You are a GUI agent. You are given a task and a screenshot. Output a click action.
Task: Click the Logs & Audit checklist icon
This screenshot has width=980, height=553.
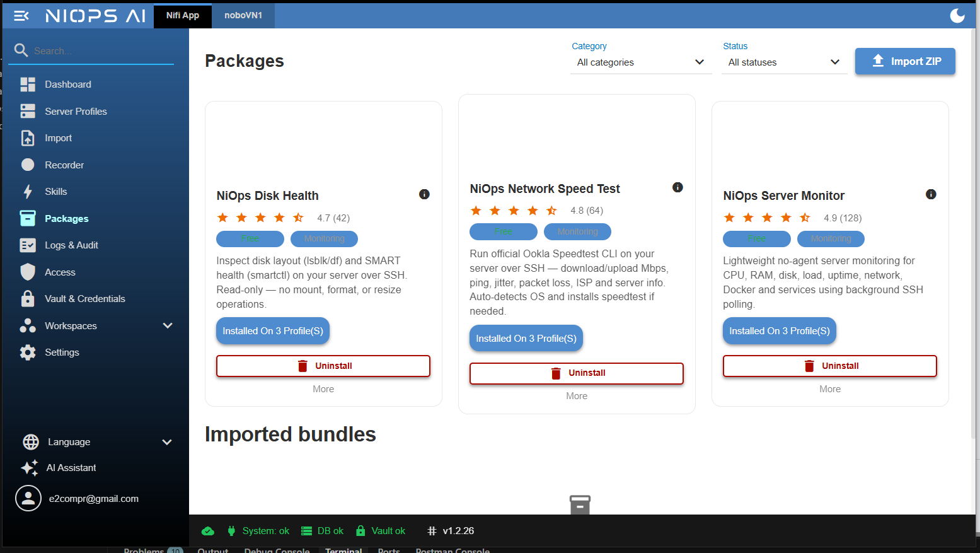click(28, 245)
